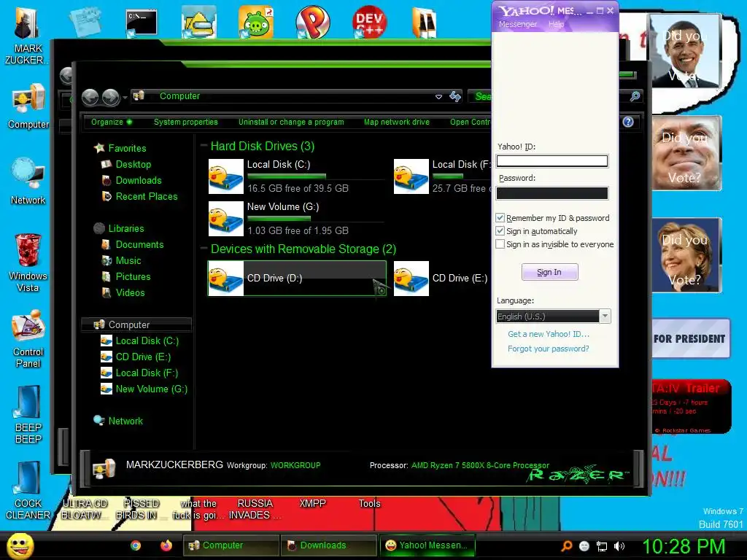Switch to Yahoo! Messenger taskbar button
The height and width of the screenshot is (560, 747).
point(427,545)
